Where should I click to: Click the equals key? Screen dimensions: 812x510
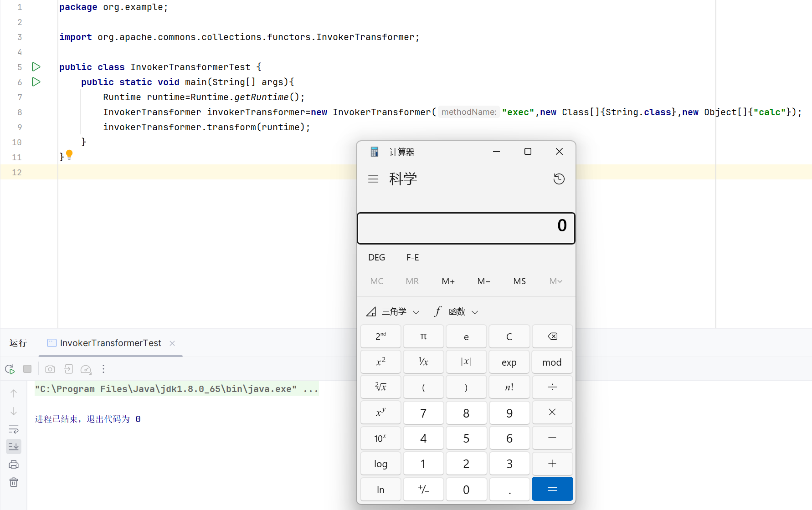point(552,489)
